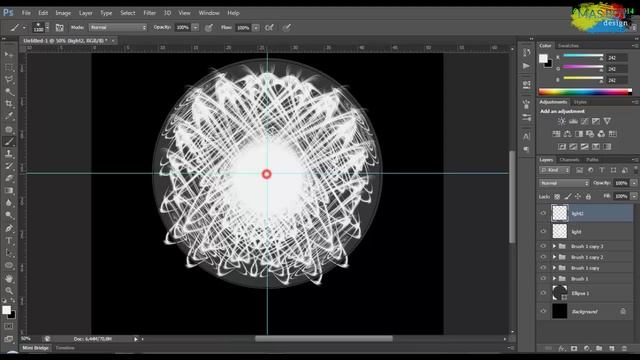Image resolution: width=640 pixels, height=360 pixels.
Task: Select the Brush tool in toolbox
Action: pos(9,142)
